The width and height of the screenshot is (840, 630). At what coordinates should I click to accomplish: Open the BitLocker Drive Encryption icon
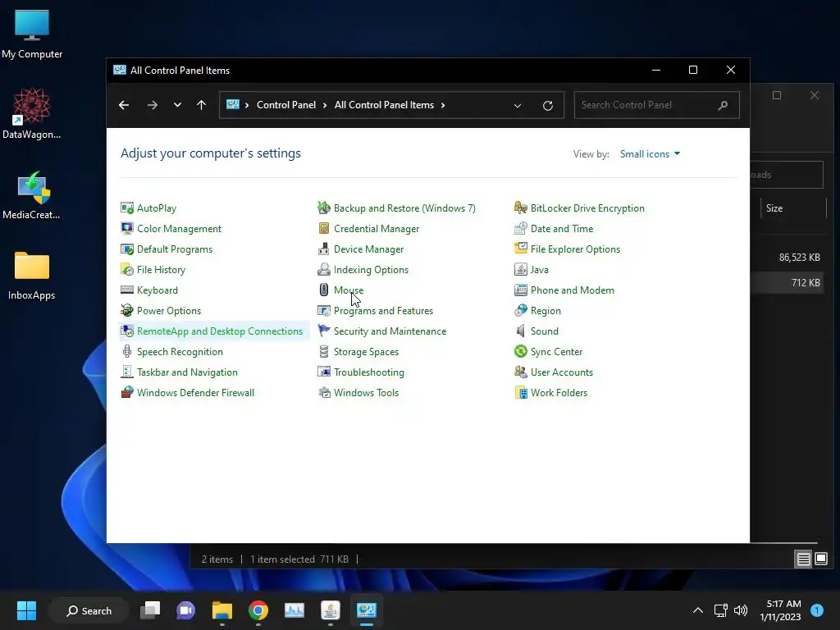coord(521,208)
